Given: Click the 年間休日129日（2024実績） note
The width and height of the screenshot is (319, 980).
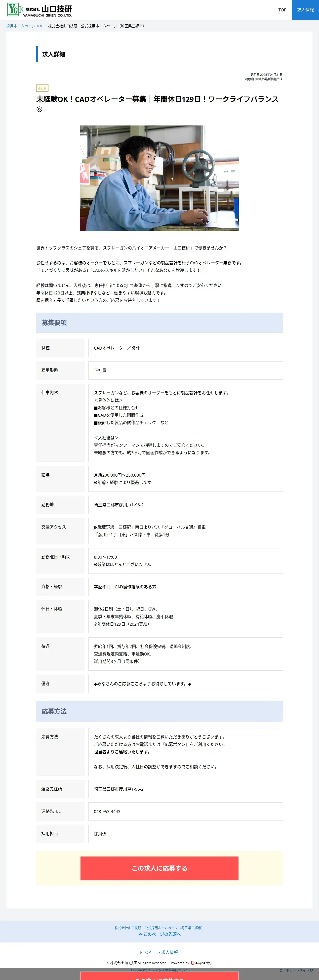Looking at the screenshot, I should pyautogui.click(x=122, y=624).
